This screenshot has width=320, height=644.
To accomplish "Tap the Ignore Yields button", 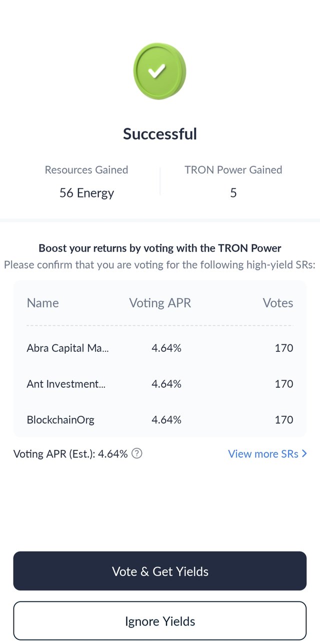I will [159, 621].
